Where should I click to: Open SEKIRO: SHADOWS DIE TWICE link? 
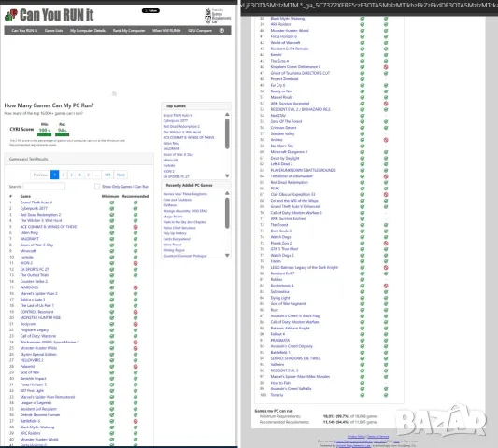[295, 358]
